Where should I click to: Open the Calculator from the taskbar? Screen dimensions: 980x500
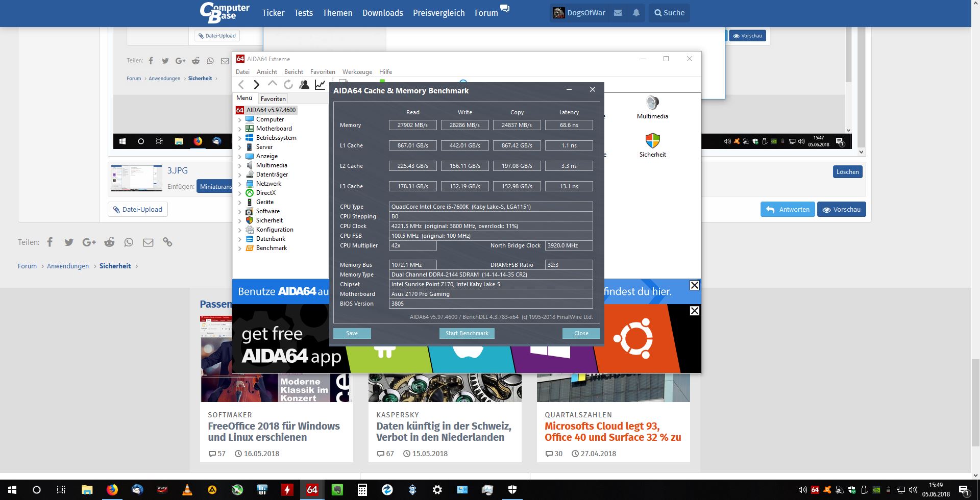pyautogui.click(x=362, y=490)
